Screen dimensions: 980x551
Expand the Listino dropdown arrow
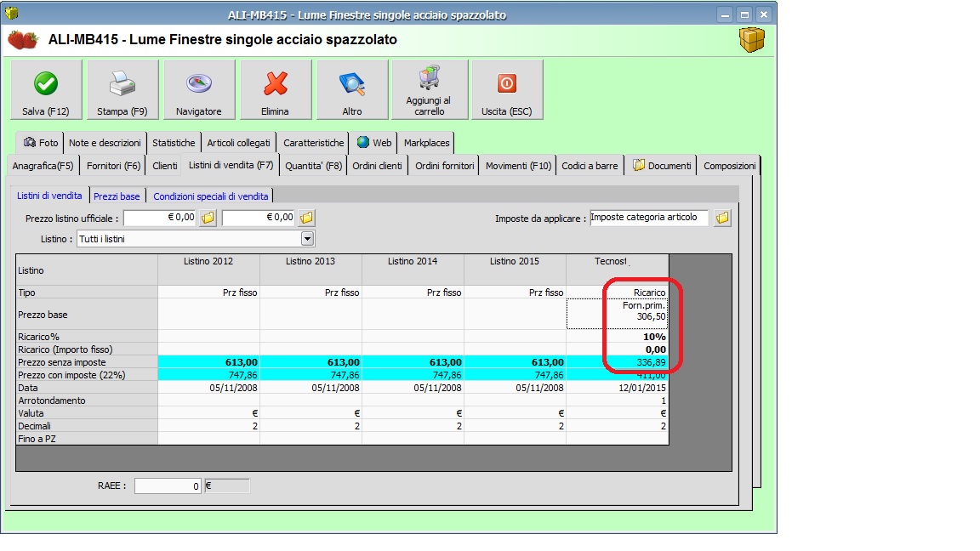point(307,239)
